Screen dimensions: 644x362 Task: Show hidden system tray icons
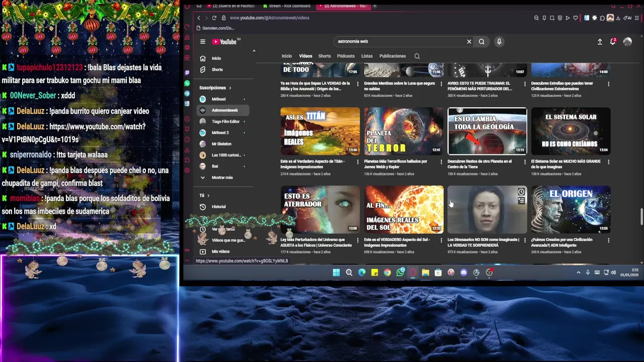pyautogui.click(x=578, y=273)
